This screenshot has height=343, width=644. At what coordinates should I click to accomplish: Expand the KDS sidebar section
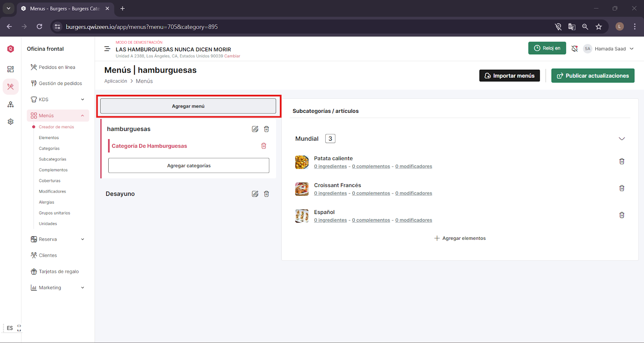(83, 100)
